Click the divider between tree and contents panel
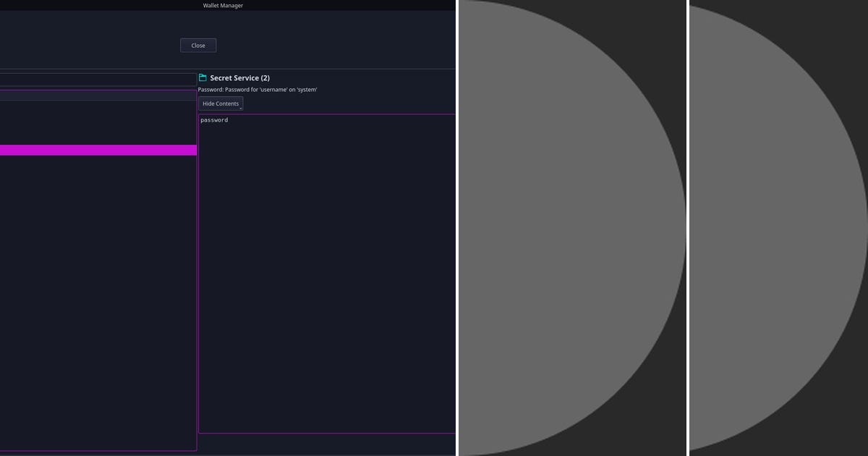 197,253
